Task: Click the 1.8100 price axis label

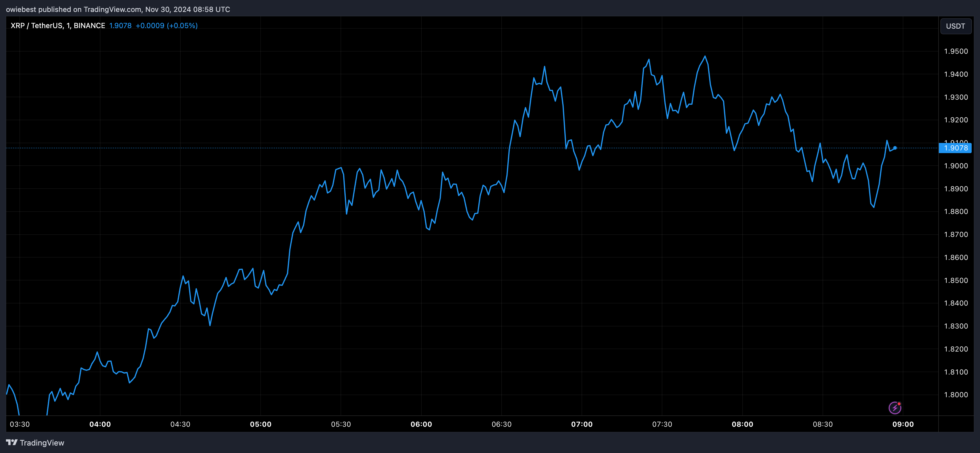Action: (x=956, y=372)
